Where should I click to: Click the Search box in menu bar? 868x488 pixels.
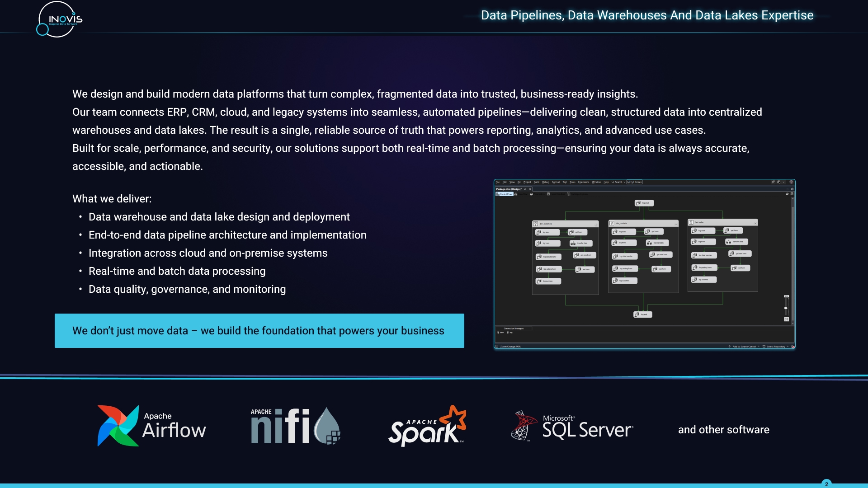[618, 182]
